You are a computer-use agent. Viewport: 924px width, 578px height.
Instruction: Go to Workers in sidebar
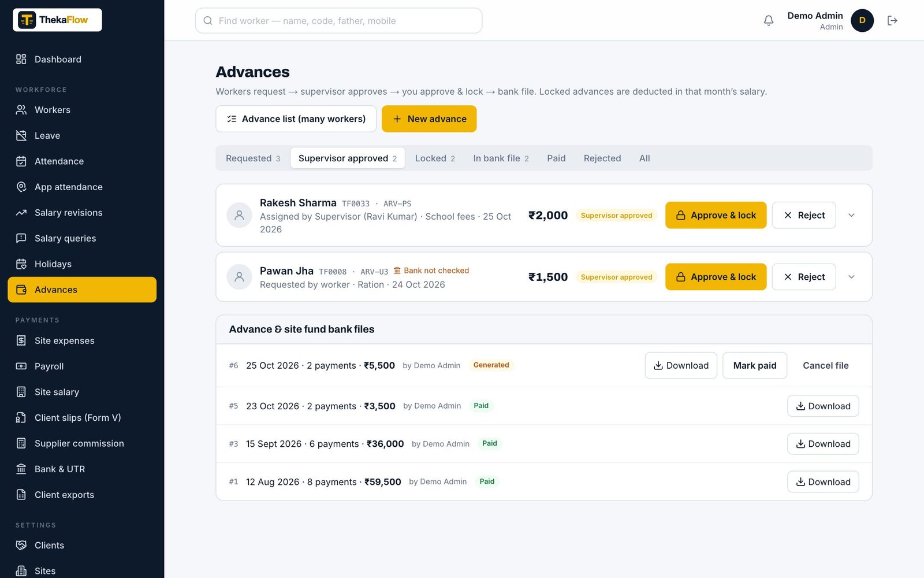click(x=82, y=110)
